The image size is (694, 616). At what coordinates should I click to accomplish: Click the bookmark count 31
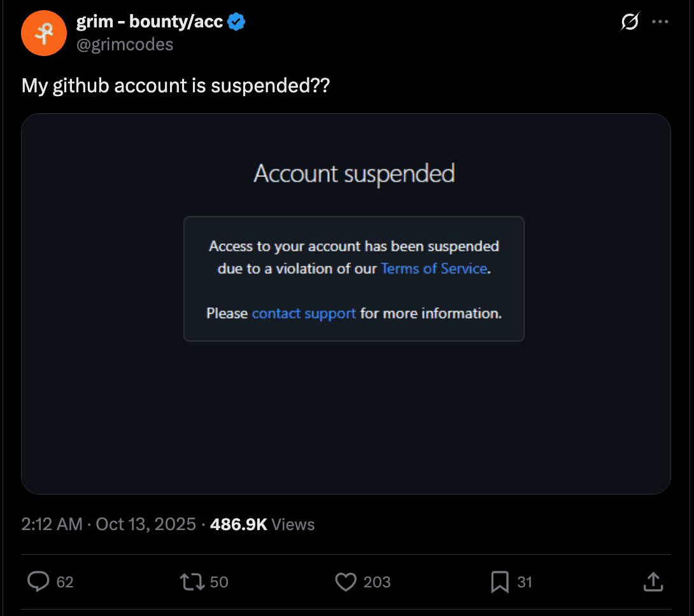coord(524,582)
